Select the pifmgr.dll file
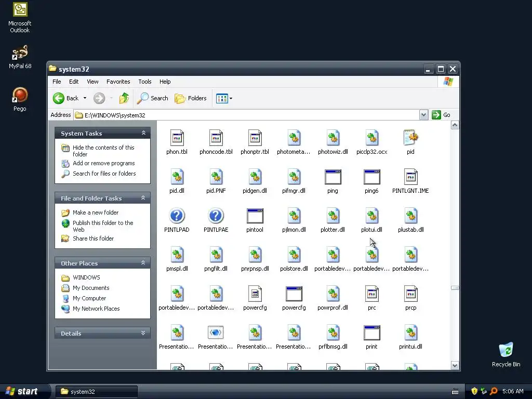 pos(294,181)
